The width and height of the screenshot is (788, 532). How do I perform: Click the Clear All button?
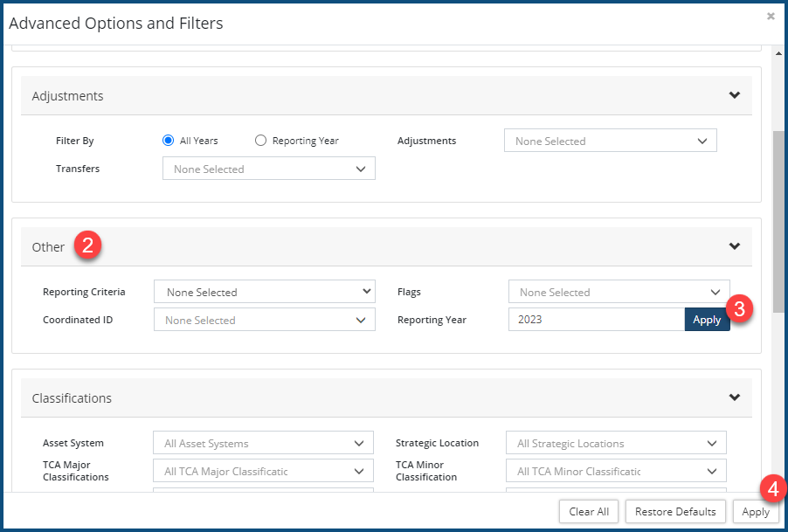588,512
